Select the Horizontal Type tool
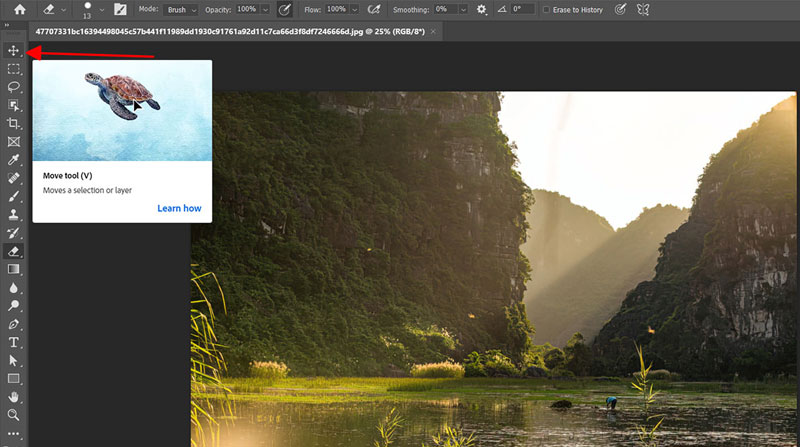Viewport: 800px width, 447px height. [x=13, y=342]
